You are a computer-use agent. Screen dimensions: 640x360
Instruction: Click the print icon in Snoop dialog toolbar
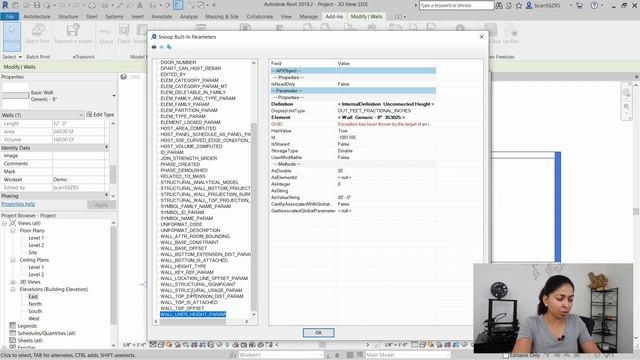click(154, 47)
